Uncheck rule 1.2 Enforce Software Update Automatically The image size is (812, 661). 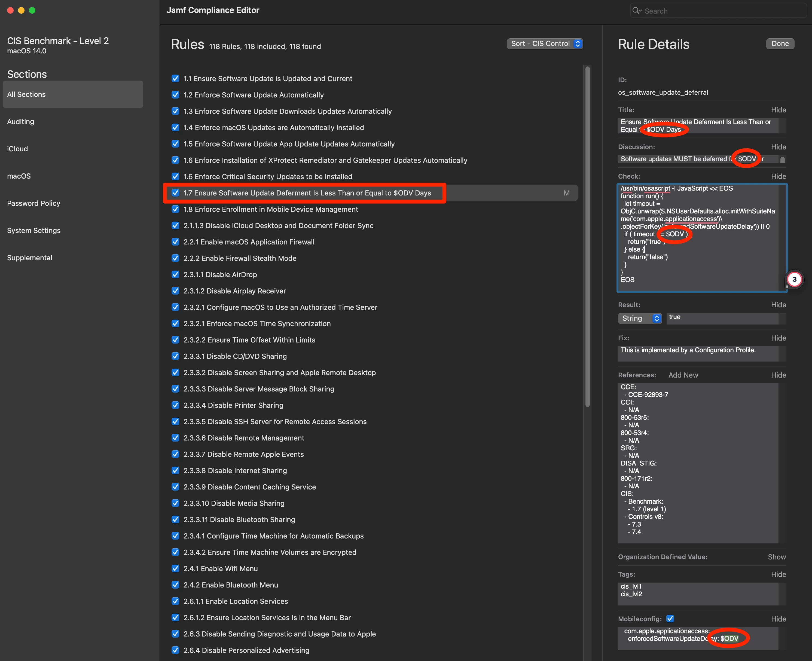pyautogui.click(x=175, y=95)
